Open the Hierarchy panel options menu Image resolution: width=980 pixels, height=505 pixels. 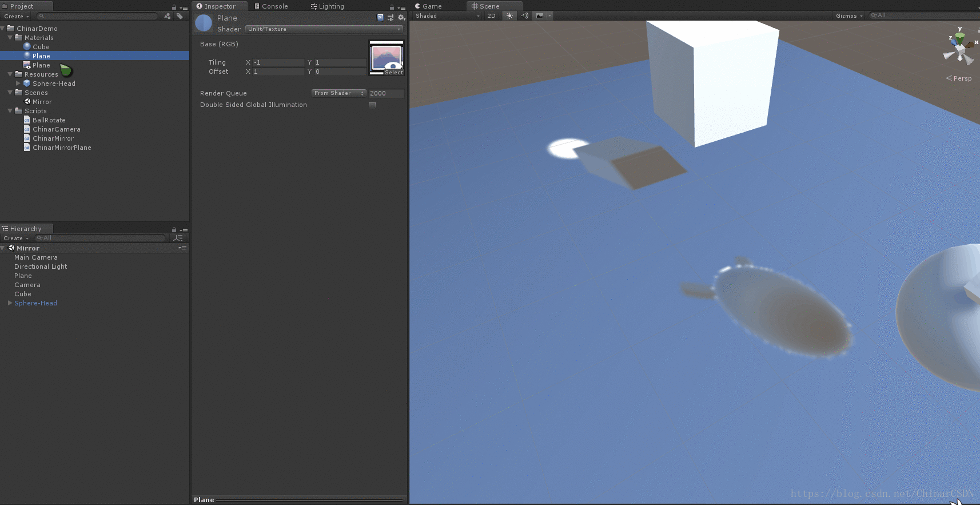pos(184,230)
